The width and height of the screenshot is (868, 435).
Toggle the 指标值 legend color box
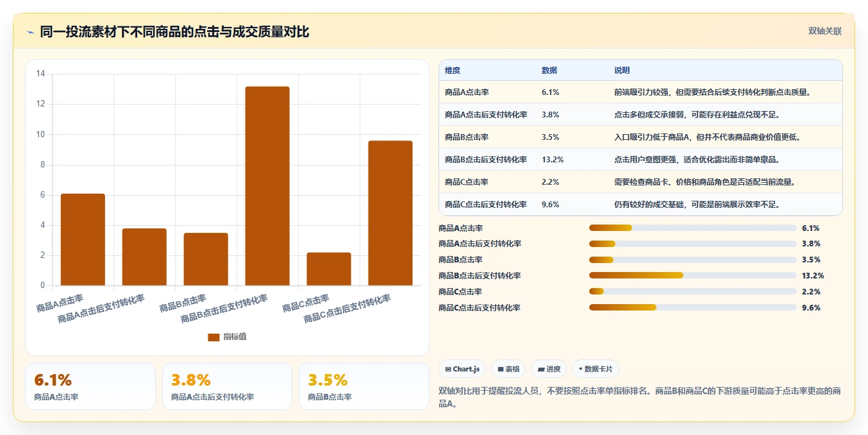point(213,337)
